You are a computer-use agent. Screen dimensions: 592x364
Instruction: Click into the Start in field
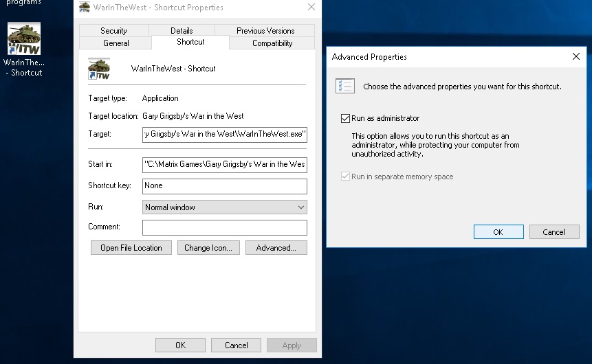tap(225, 165)
